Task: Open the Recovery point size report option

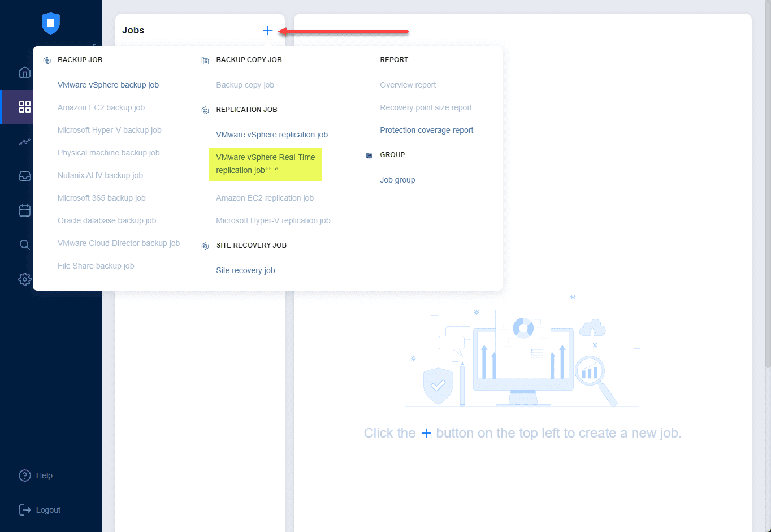Action: (x=426, y=107)
